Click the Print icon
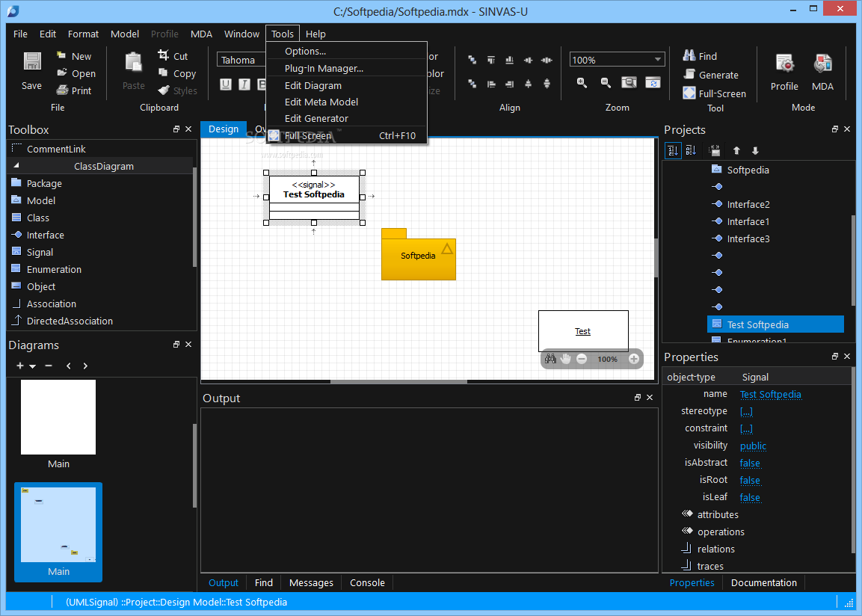The image size is (862, 616). pos(62,90)
